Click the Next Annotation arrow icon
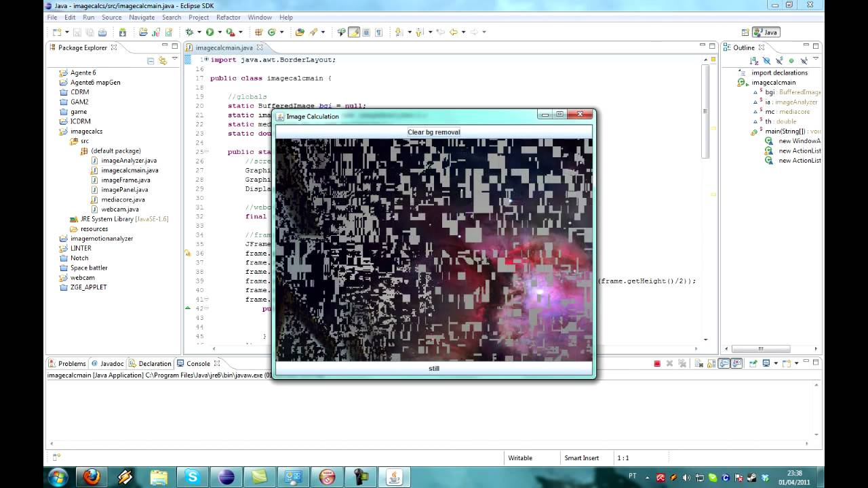Screen dimensions: 868x488 point(399,32)
